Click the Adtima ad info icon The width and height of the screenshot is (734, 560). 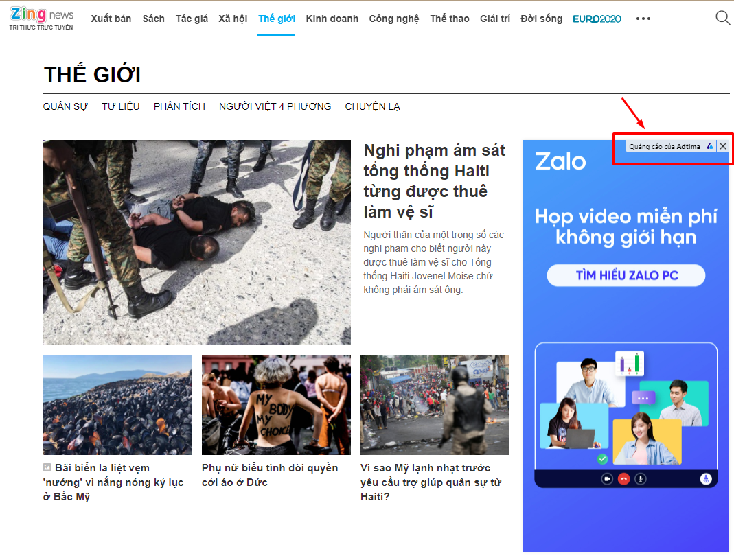(x=710, y=146)
